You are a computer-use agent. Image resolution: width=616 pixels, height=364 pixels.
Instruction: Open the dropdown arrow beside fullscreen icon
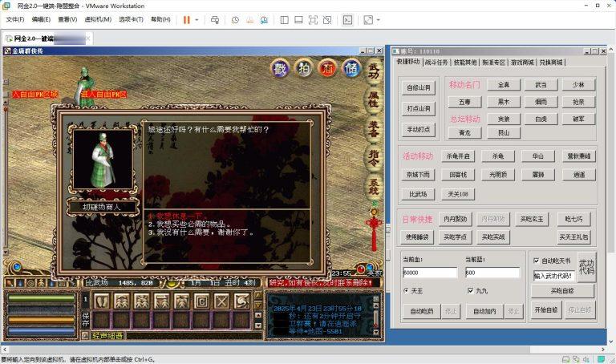379,19
